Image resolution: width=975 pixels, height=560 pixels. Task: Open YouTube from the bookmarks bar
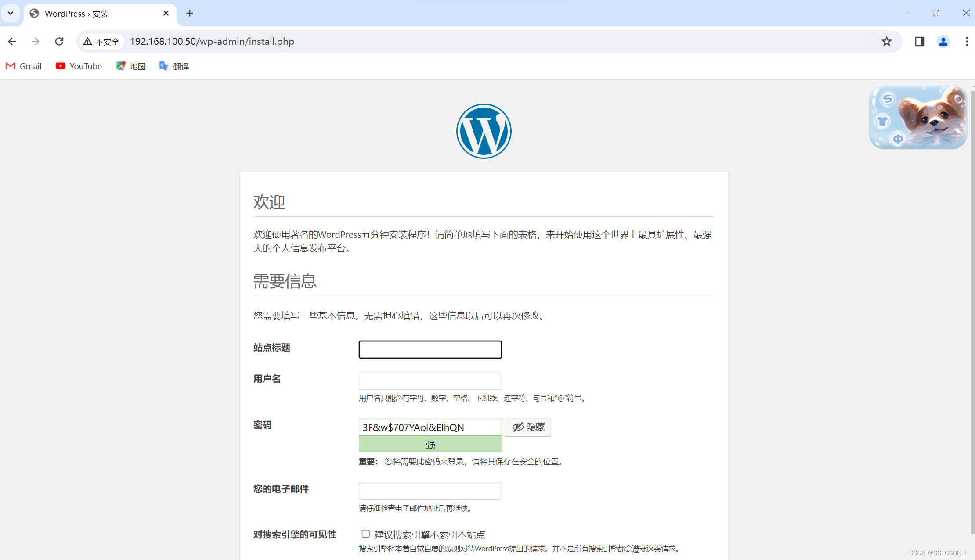[x=79, y=66]
